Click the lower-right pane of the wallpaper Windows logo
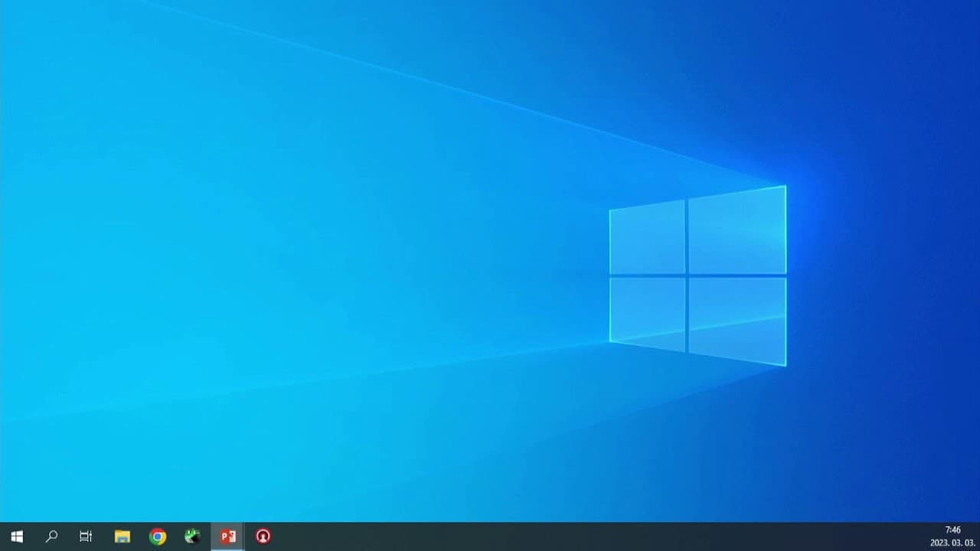Screen dimensions: 980x551 click(x=737, y=319)
